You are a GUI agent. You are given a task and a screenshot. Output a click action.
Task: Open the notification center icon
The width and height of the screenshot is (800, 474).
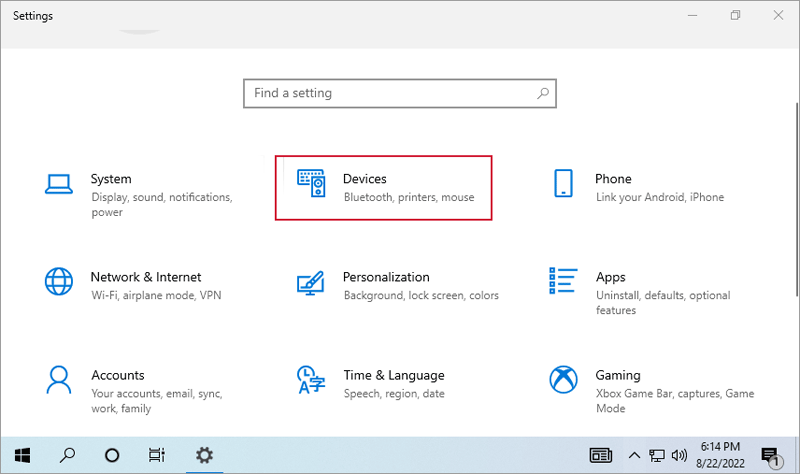[771, 457]
